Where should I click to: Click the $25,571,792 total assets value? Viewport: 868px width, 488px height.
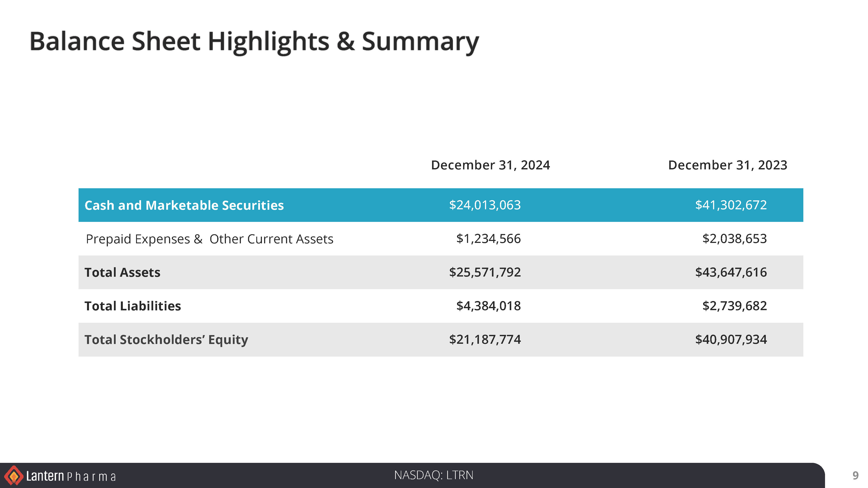coord(485,272)
